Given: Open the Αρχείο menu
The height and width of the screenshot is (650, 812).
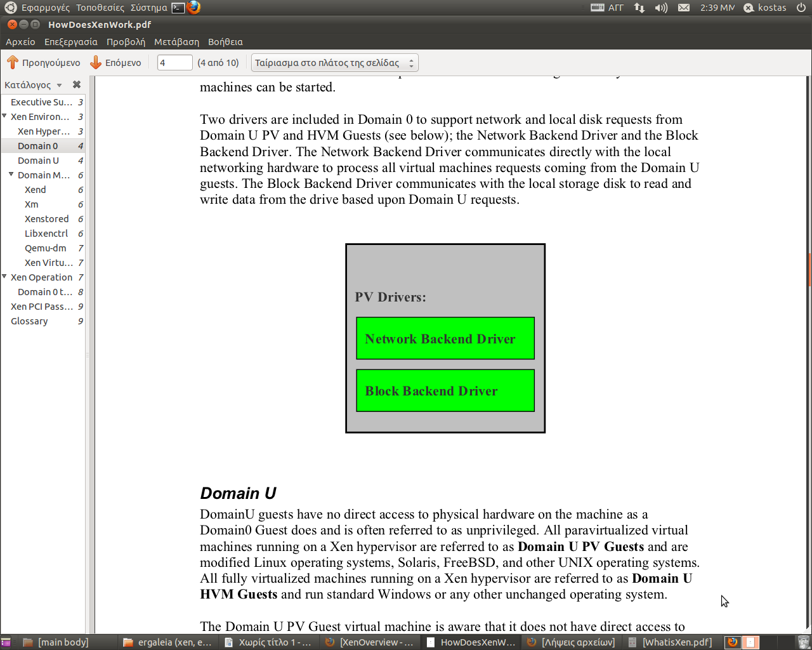Looking at the screenshot, I should click(x=20, y=42).
